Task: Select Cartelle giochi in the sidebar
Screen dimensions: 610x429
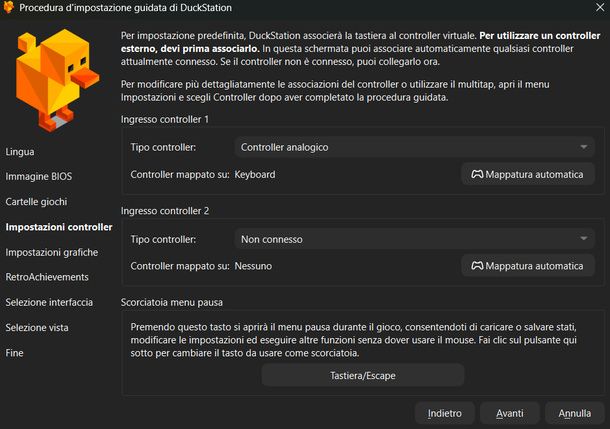Action: click(36, 202)
